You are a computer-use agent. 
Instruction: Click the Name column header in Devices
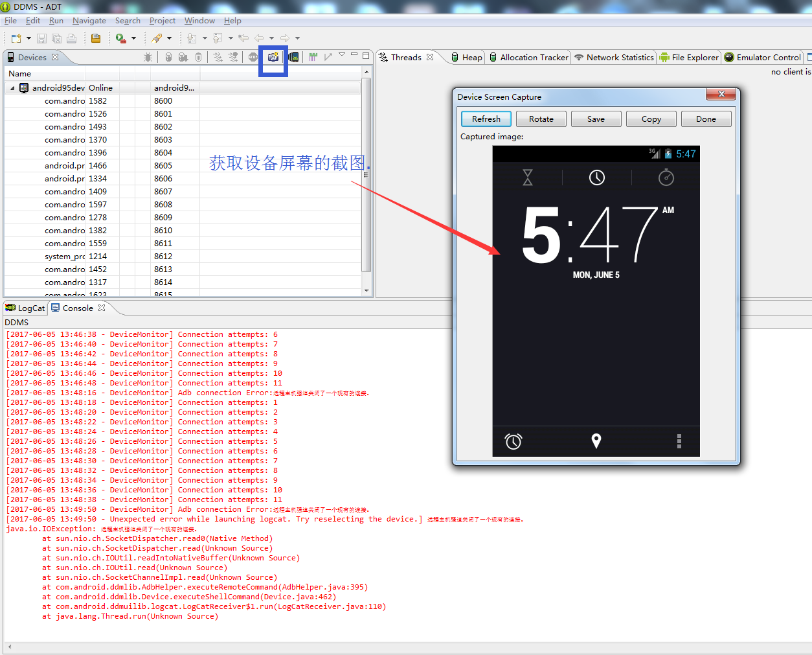tap(45, 74)
